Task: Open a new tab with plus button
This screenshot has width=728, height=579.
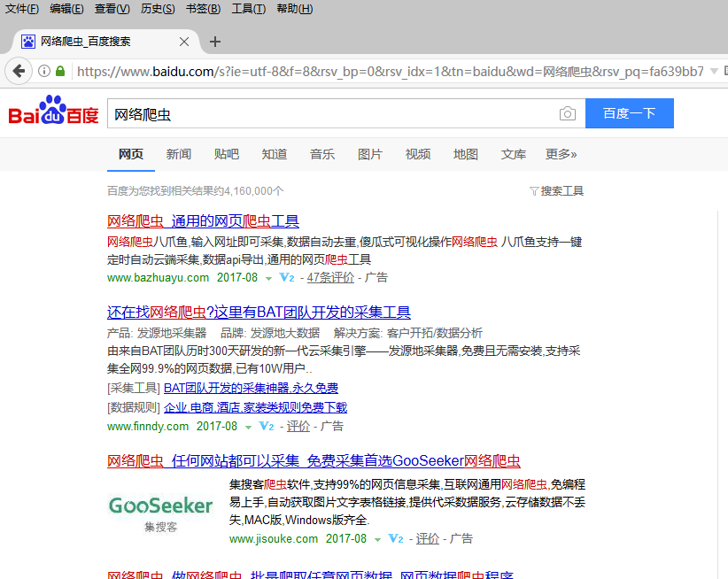Action: (215, 42)
